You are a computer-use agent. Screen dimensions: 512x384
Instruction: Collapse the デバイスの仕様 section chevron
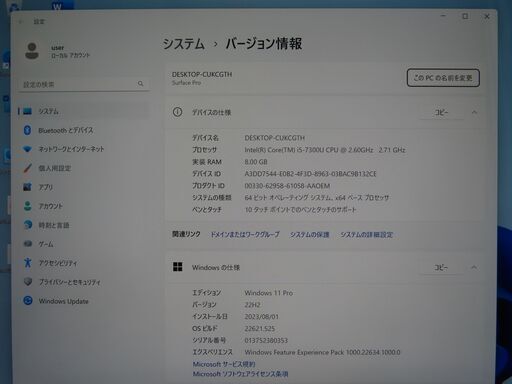(474, 112)
